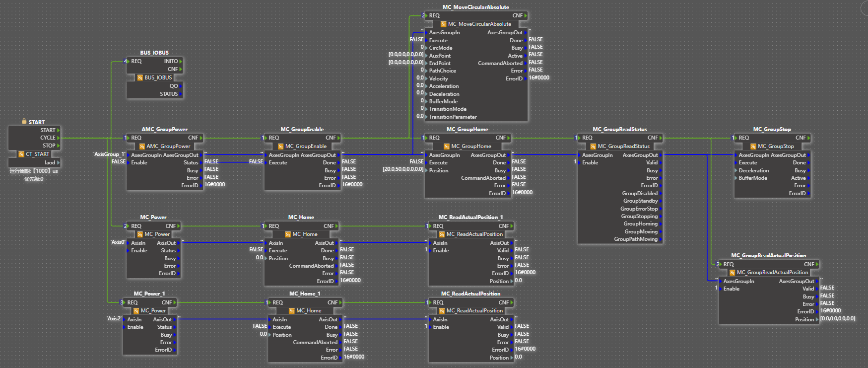Select the MC_GroupHome block title
The height and width of the screenshot is (368, 868).
[x=467, y=130]
